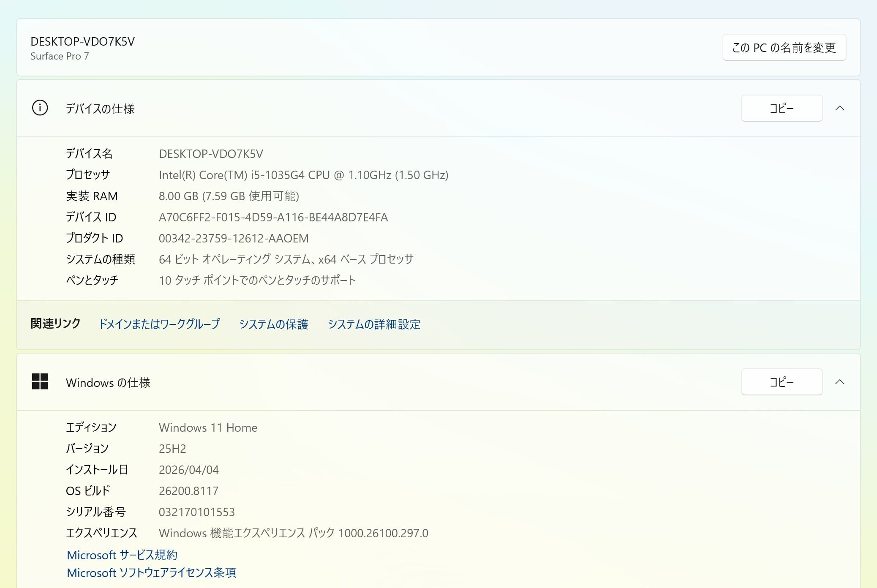Click the Windows の仕様 header title
Viewport: 877px width, 588px height.
(x=108, y=382)
